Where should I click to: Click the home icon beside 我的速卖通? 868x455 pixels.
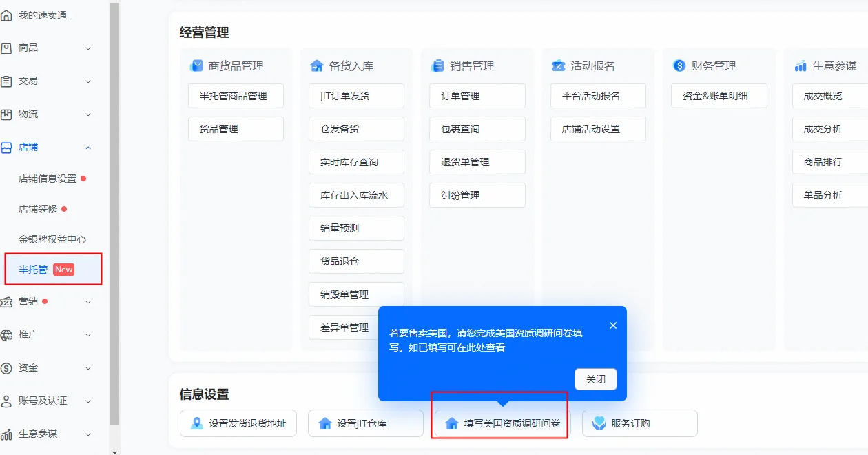pyautogui.click(x=6, y=15)
